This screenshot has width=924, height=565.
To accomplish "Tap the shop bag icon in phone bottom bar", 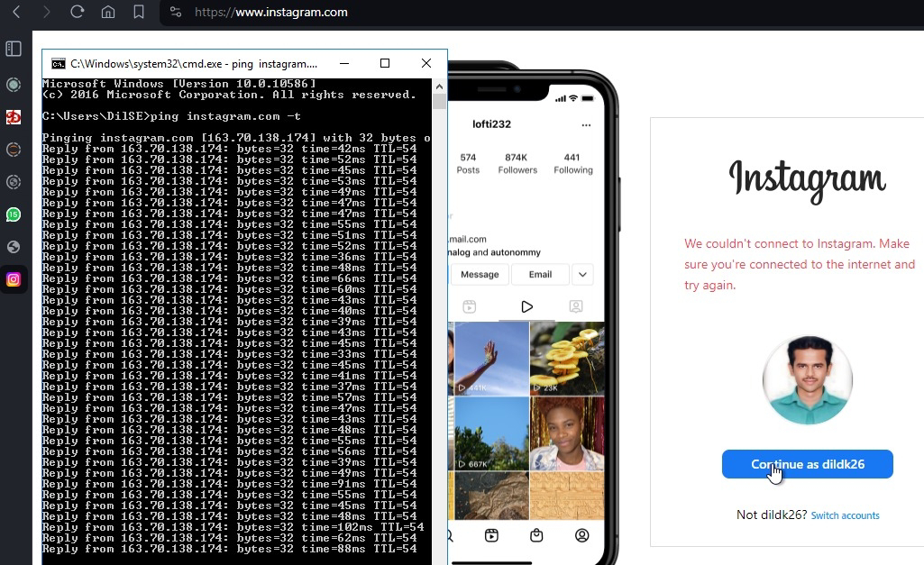I will click(536, 535).
